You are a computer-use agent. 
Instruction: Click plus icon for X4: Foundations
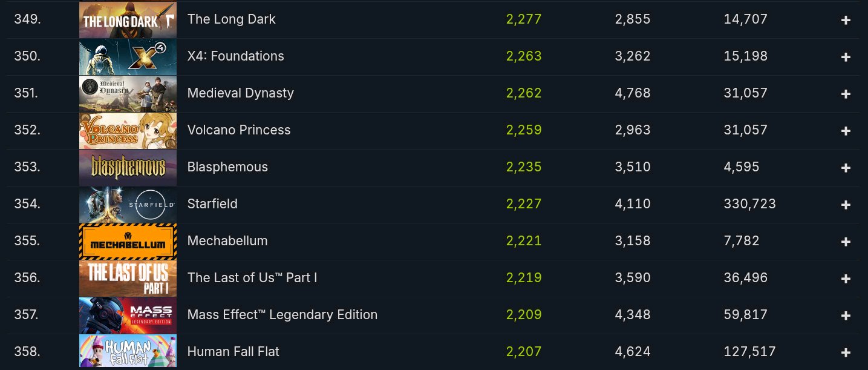[846, 57]
